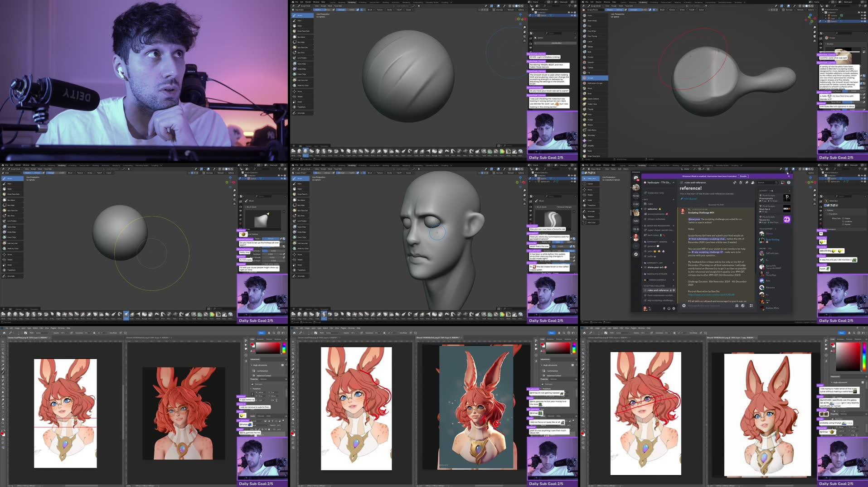Open Explore Servers compass in Discord frame
Image resolution: width=868 pixels, height=487 pixels.
click(x=636, y=254)
